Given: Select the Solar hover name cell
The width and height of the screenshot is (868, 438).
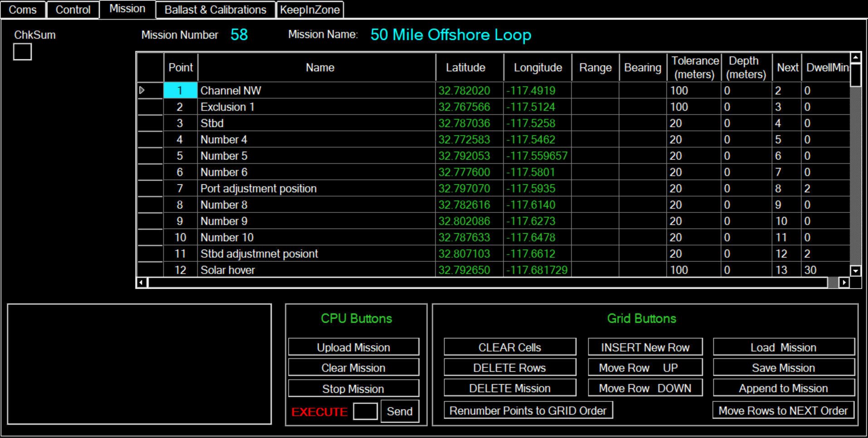Looking at the screenshot, I should point(316,270).
